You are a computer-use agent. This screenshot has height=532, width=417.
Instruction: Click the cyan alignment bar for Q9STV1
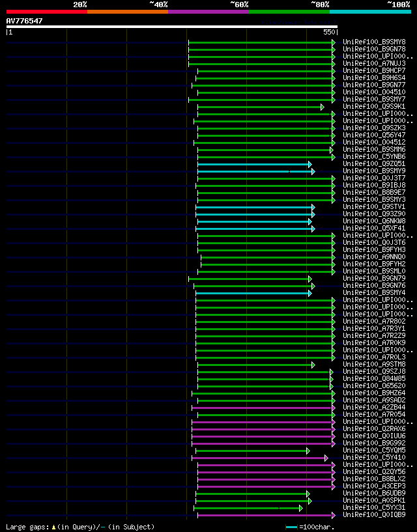[254, 207]
